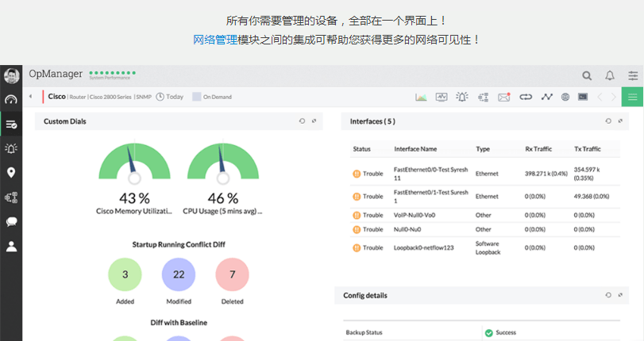
Task: Click the SNMP protocol label
Action: (144, 98)
